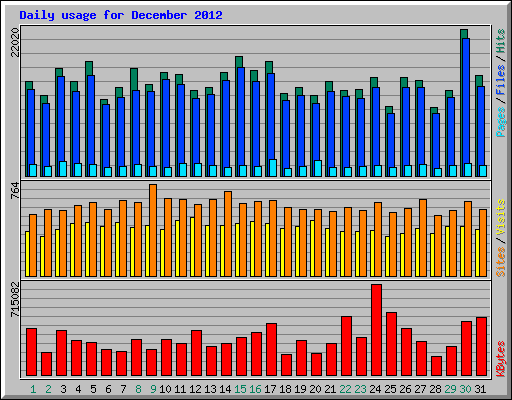Select the red KBytes bar for day 1
The image size is (512, 400).
(x=31, y=352)
